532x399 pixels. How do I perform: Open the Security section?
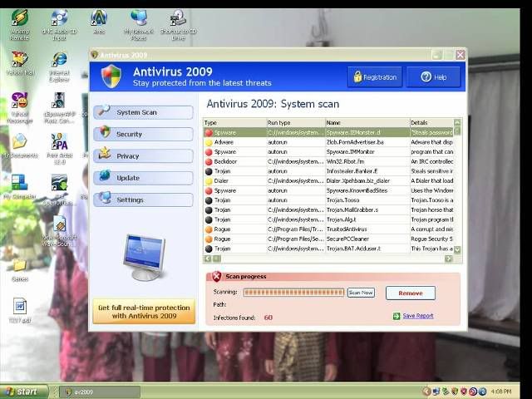point(143,134)
